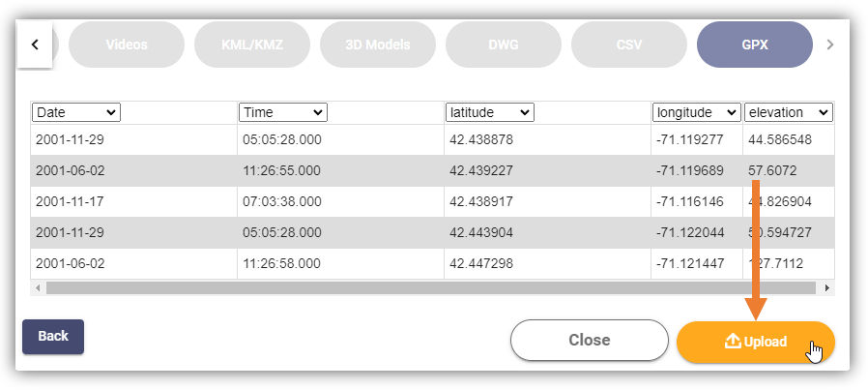Click the right chevron to show more file types
The width and height of the screenshot is (868, 390).
(x=829, y=45)
